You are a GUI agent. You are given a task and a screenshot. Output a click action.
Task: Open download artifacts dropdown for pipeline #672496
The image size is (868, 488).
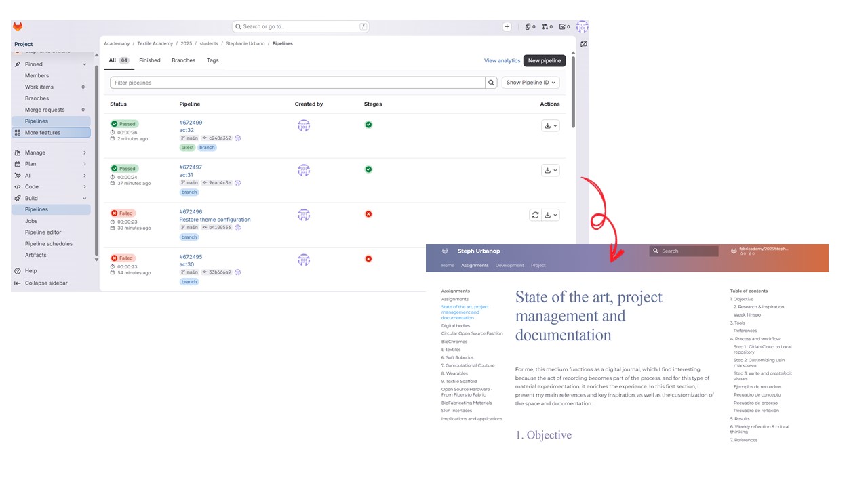551,215
